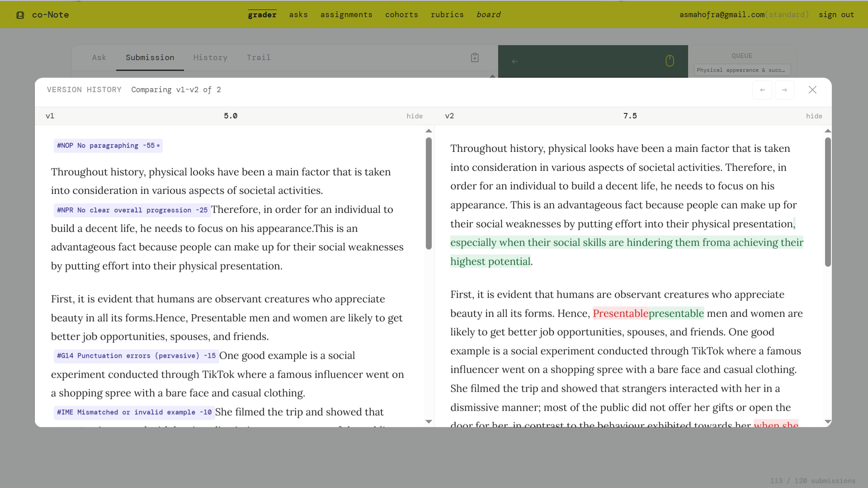Click the green inserted text 'highest potential'
Viewport: 868px width, 488px height.
491,262
